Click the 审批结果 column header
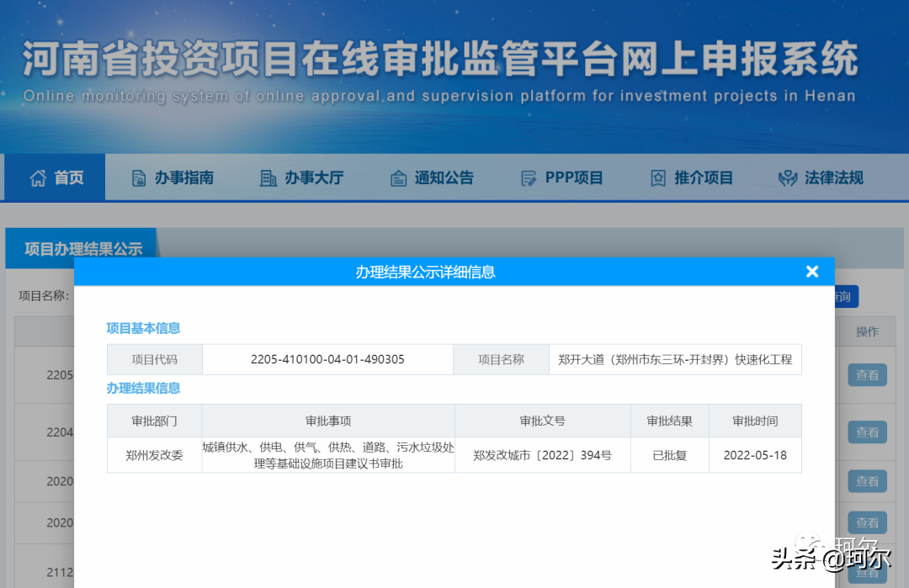Image resolution: width=909 pixels, height=588 pixels. [x=670, y=421]
